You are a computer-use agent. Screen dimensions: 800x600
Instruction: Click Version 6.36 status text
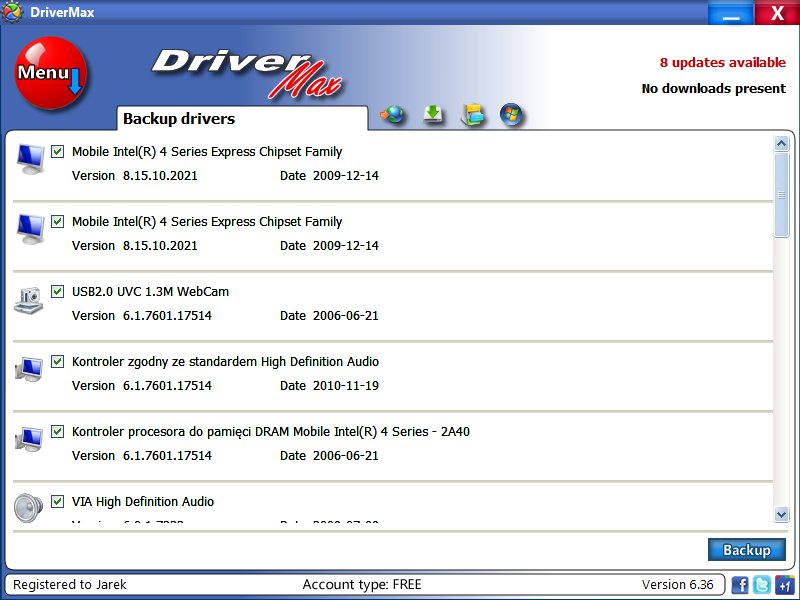[677, 584]
